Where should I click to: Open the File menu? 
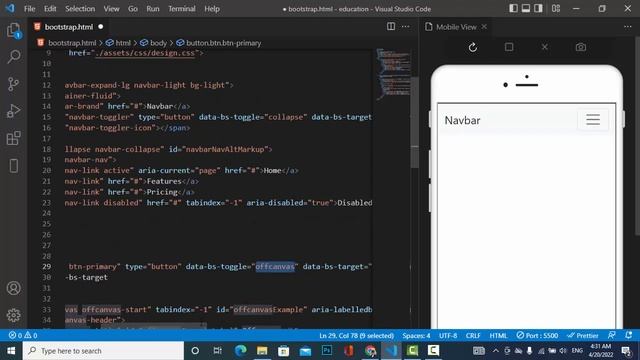[x=29, y=9]
